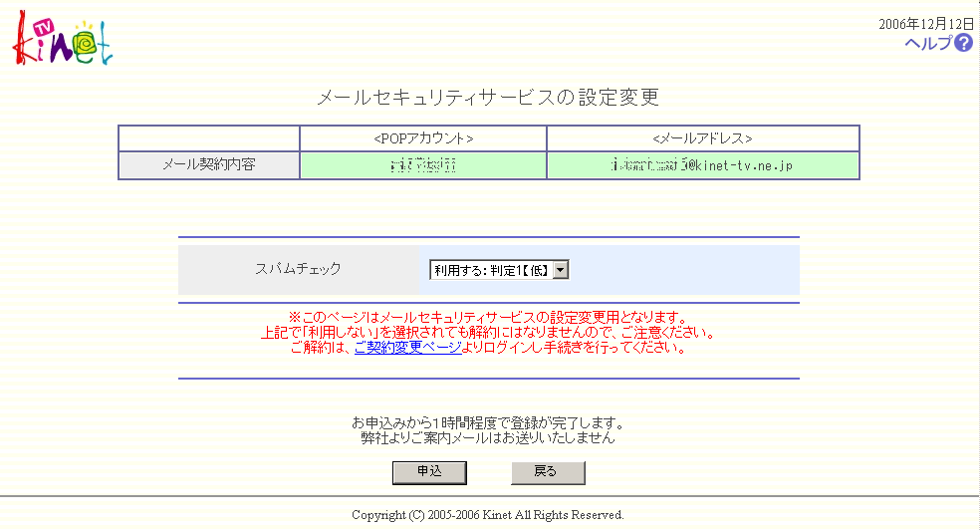Select the メール契約内容 row label
This screenshot has height=530, width=980.
pyautogui.click(x=208, y=165)
